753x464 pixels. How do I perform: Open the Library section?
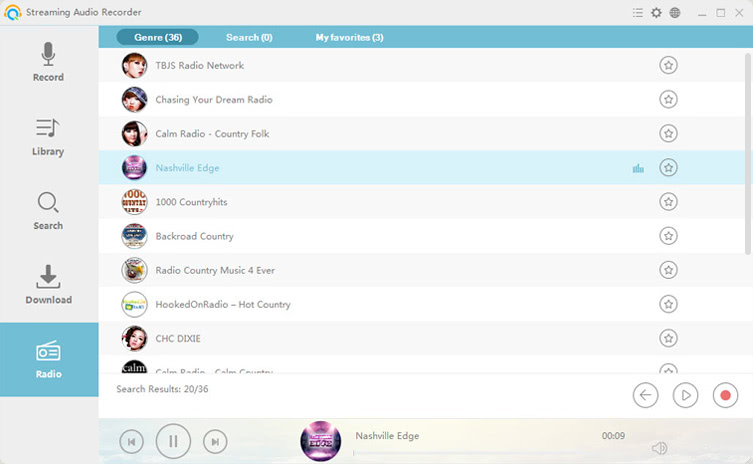tap(48, 137)
